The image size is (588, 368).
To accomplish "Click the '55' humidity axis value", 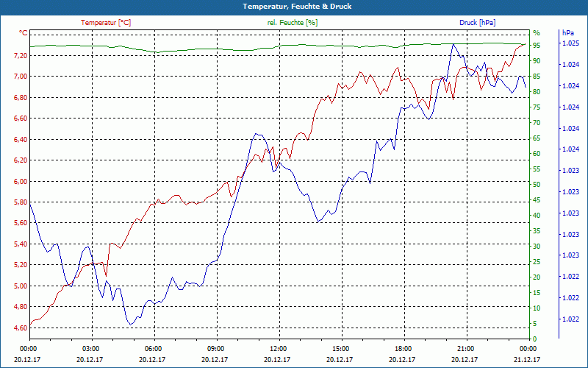I will (537, 169).
